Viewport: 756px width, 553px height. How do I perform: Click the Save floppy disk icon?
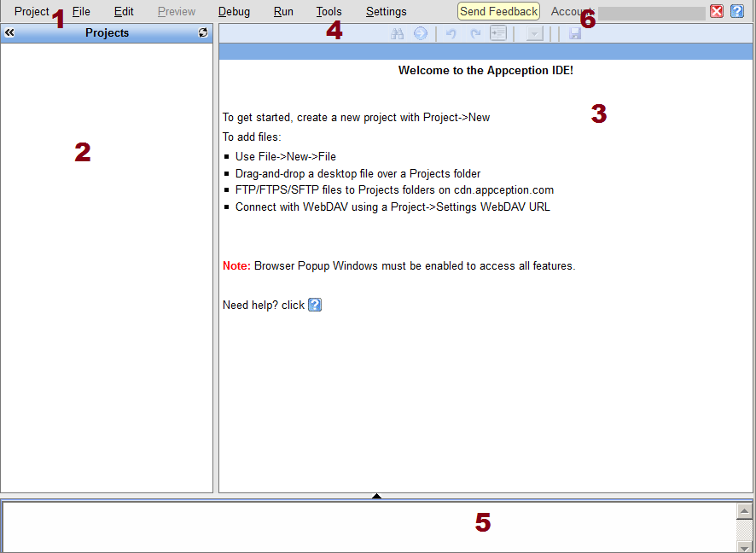(x=575, y=33)
